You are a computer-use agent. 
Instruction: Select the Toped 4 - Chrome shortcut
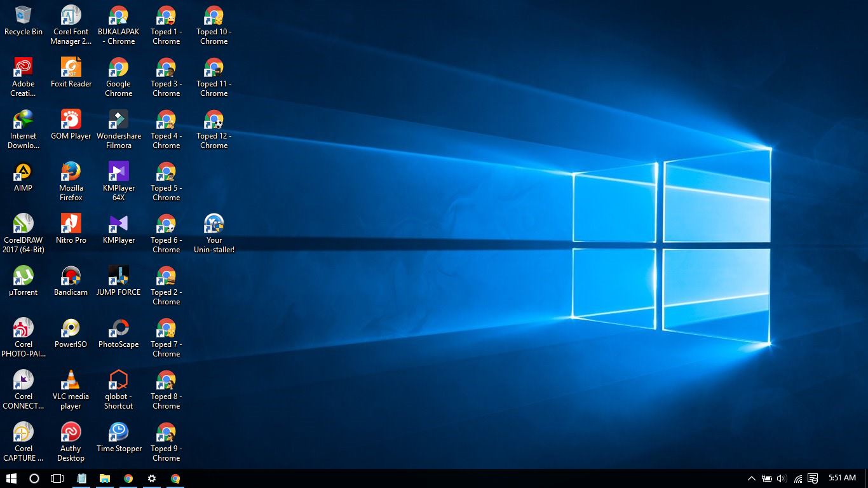166,130
